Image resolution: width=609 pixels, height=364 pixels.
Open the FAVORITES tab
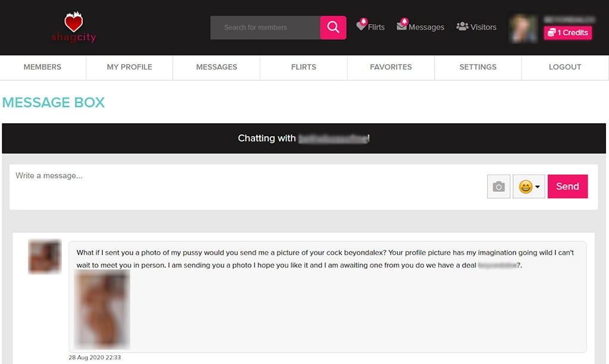tap(391, 67)
